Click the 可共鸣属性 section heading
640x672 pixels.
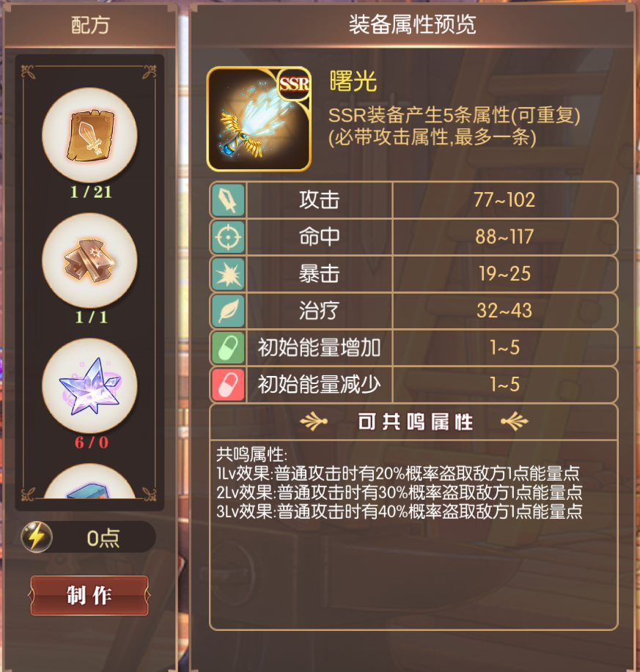[x=415, y=422]
